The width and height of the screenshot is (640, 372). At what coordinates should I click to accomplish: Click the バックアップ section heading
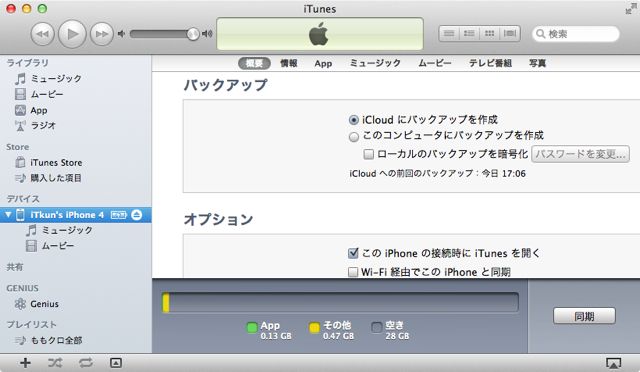pyautogui.click(x=225, y=85)
